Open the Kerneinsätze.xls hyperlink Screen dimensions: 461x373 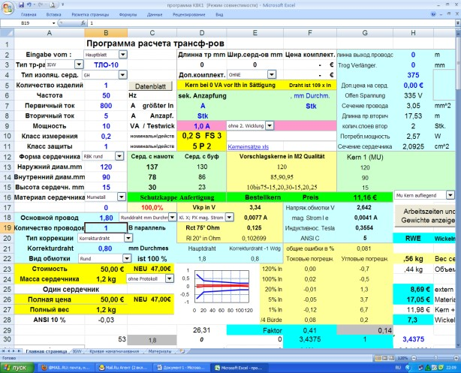click(x=248, y=147)
